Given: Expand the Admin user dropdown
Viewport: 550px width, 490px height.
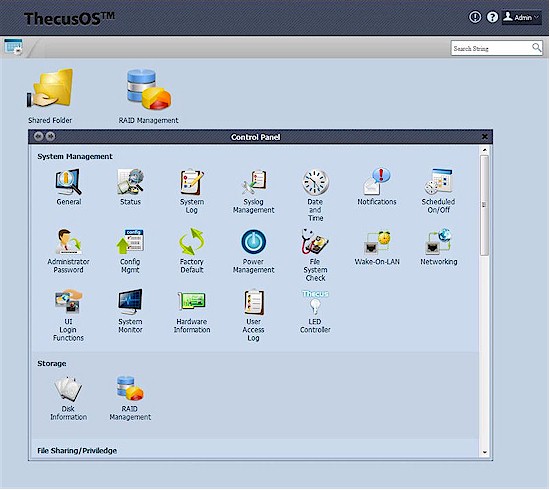Looking at the screenshot, I should coord(522,17).
